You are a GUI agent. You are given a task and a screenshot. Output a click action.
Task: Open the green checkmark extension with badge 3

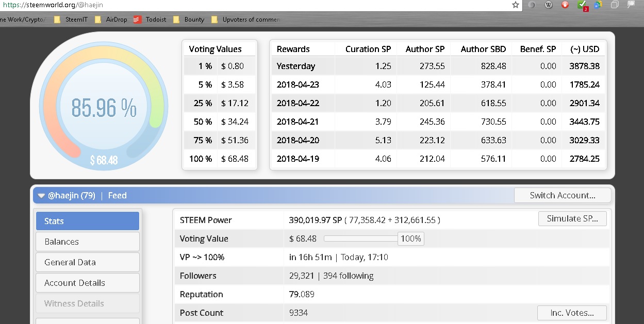pyautogui.click(x=583, y=5)
